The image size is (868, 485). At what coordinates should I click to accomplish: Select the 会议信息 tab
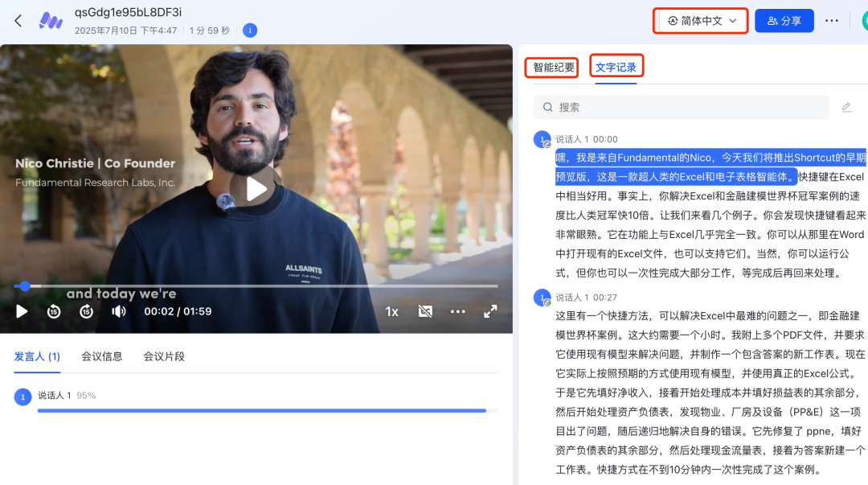[x=101, y=356]
